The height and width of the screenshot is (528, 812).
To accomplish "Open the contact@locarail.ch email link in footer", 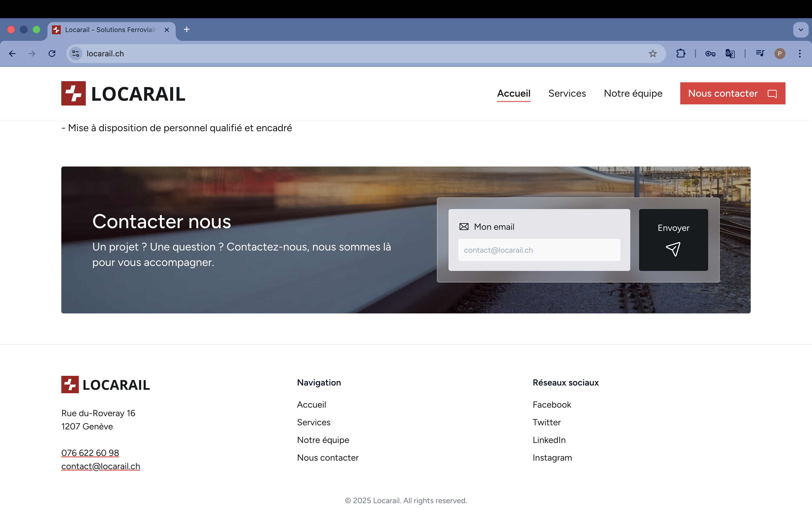I will point(100,466).
